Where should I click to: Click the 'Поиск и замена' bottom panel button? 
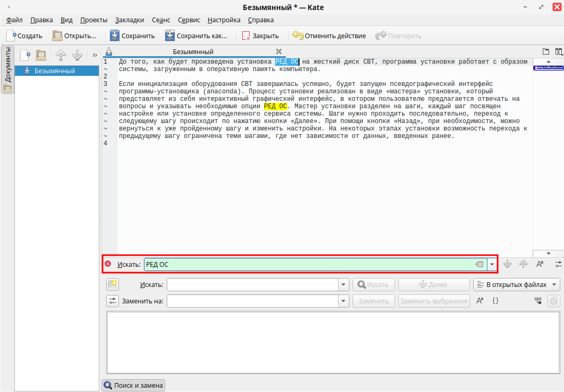pos(133,385)
